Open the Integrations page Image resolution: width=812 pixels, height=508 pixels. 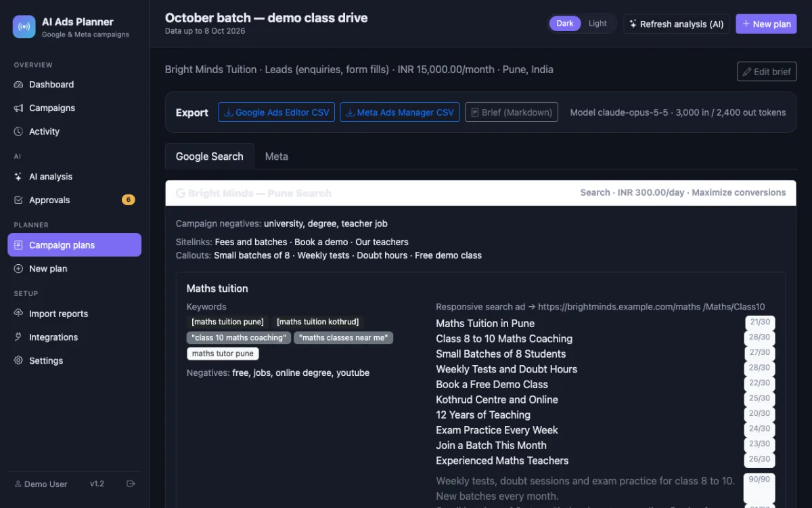tap(74, 337)
